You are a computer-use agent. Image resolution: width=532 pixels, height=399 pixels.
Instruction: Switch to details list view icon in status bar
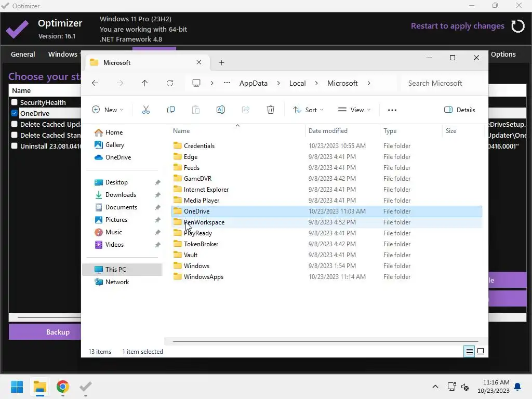coord(469,352)
